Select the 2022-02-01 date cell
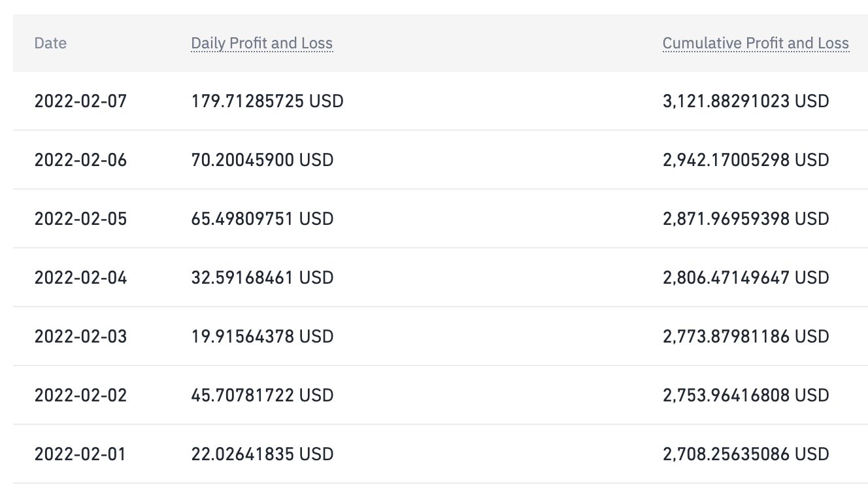The height and width of the screenshot is (489, 868). point(80,454)
